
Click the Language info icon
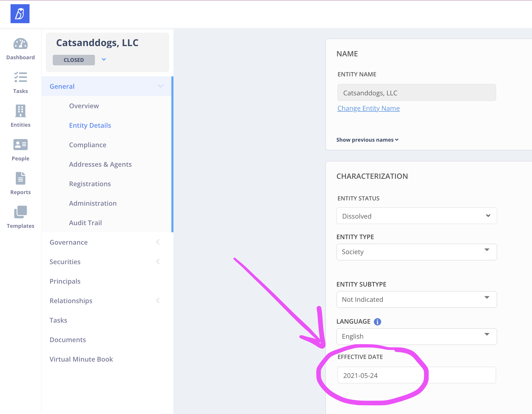coord(377,322)
